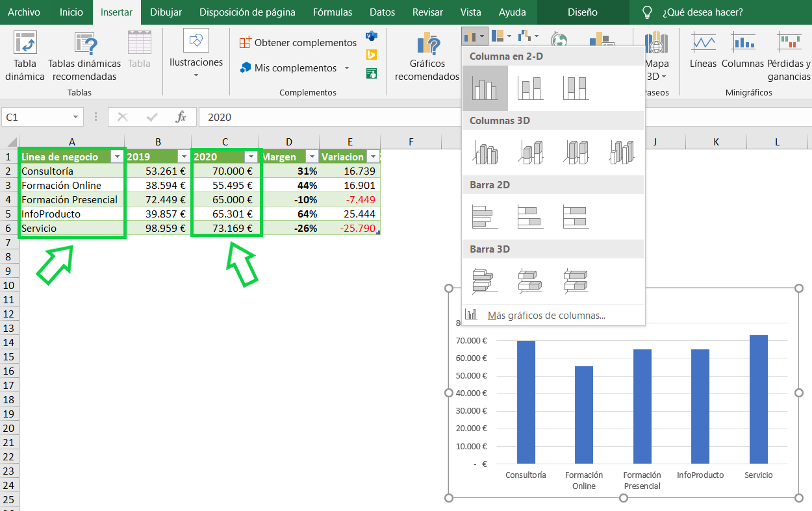Insert a Pérdidas y ganancias sparkline
812x511 pixels.
[789, 56]
